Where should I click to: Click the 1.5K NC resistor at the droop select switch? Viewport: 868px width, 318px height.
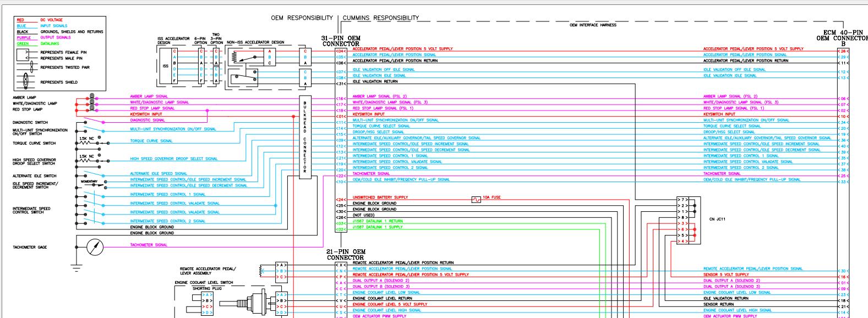pos(85,162)
